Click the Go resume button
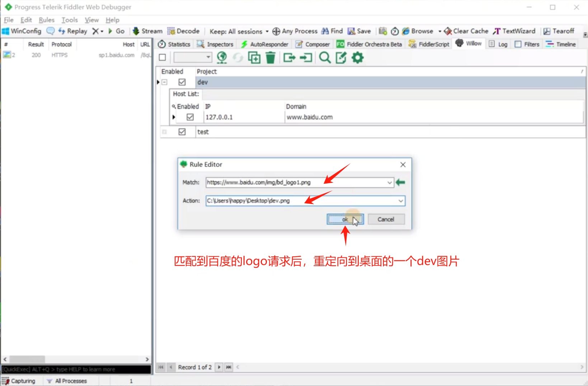The height and width of the screenshot is (386, 588). tap(116, 31)
